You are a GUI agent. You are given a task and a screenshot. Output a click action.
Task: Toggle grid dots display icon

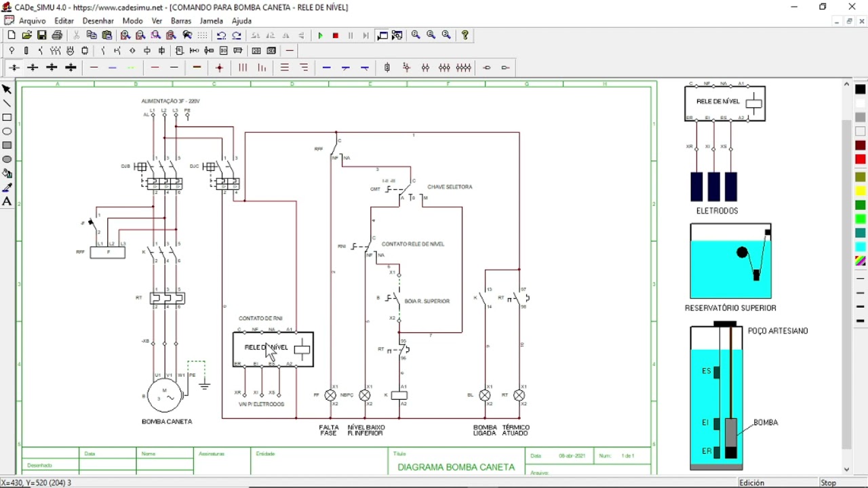[202, 35]
